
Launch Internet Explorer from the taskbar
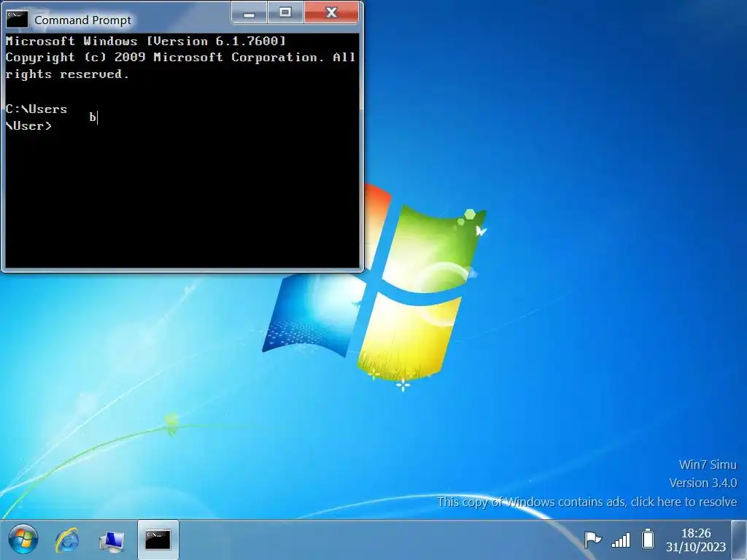(x=66, y=540)
